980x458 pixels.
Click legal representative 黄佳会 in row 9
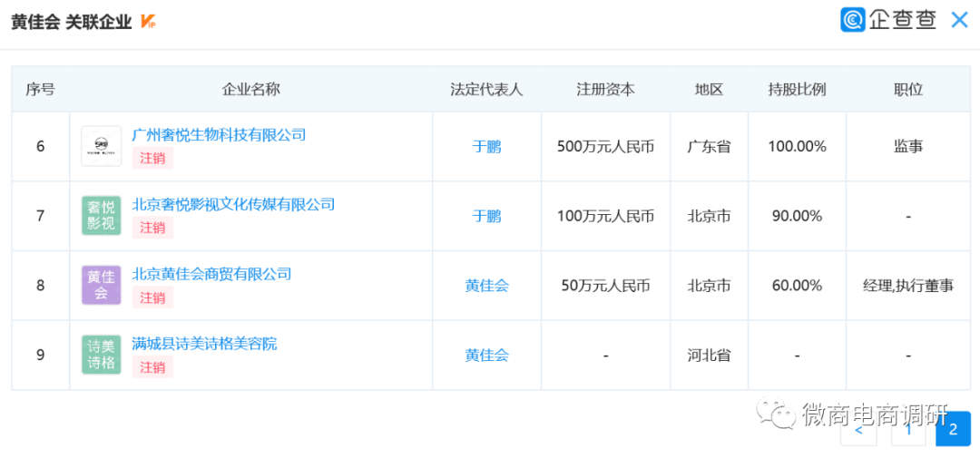[486, 356]
